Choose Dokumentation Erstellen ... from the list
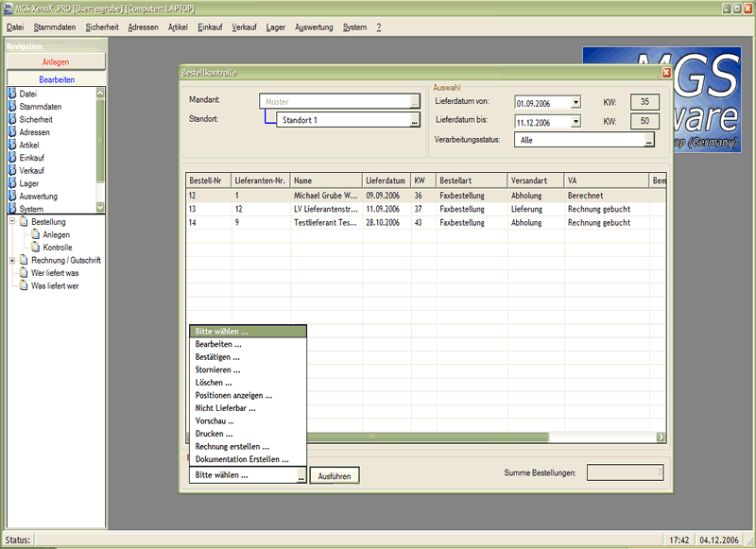The width and height of the screenshot is (756, 549). point(248,459)
